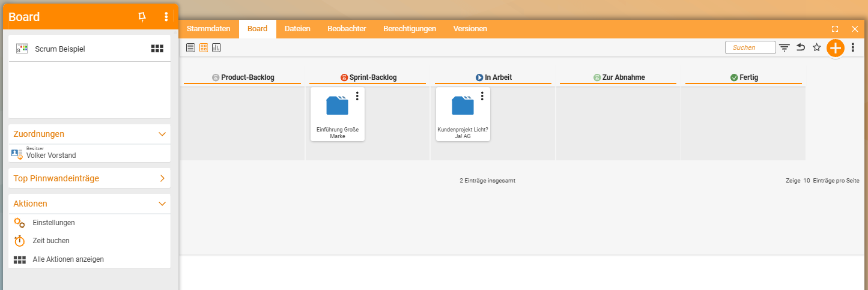
Task: Click the Alle Aktionen anzeigen grid icon
Action: [x=19, y=260]
